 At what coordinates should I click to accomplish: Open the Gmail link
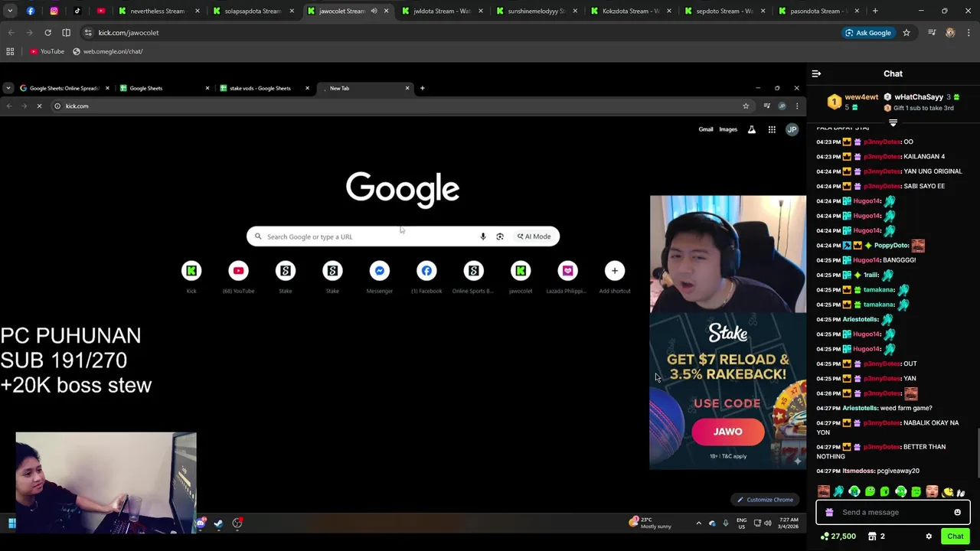(706, 129)
